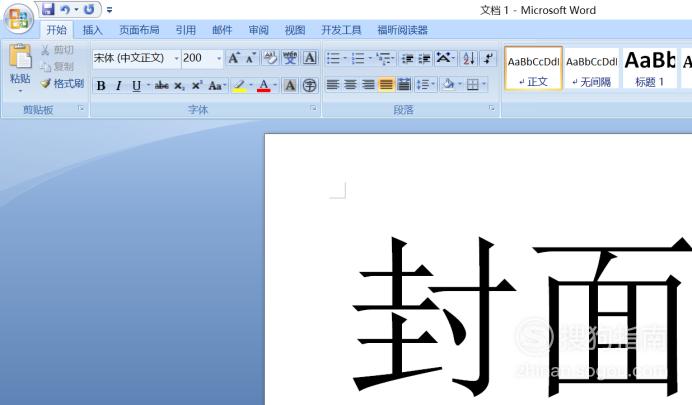Click the Office button logo
The height and width of the screenshot is (405, 692).
pos(19,19)
